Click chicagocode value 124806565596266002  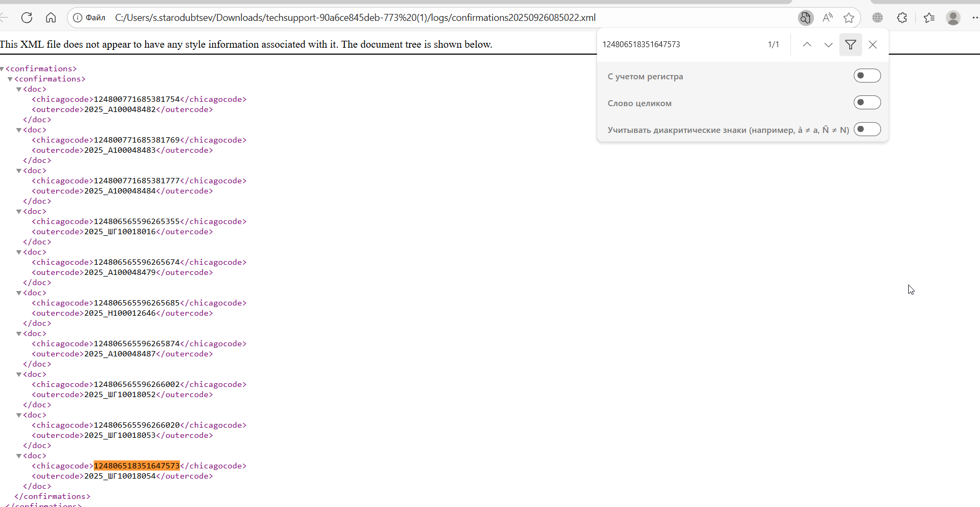pyautogui.click(x=137, y=384)
